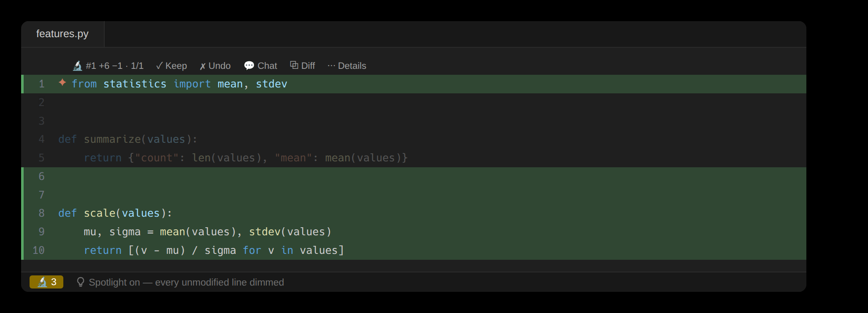Open Chat about this change
Viewport: 868px width, 313px height.
(x=260, y=66)
